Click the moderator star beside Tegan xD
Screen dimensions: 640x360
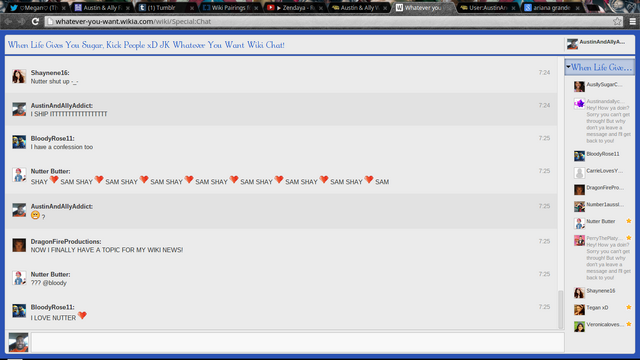(x=629, y=307)
